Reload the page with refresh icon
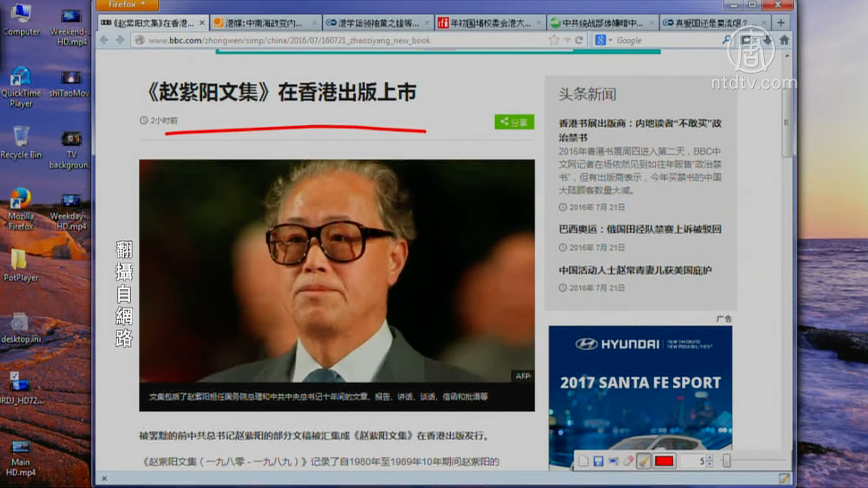 tap(579, 40)
